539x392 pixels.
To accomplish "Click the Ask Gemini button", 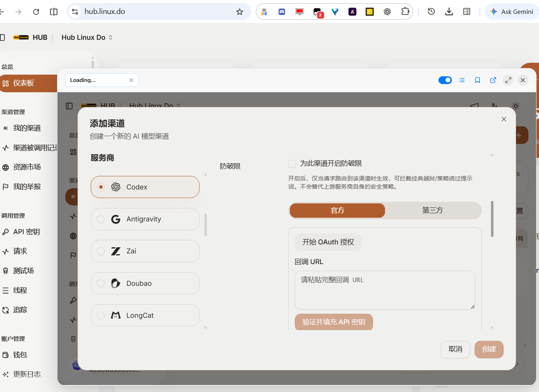I will pyautogui.click(x=511, y=11).
